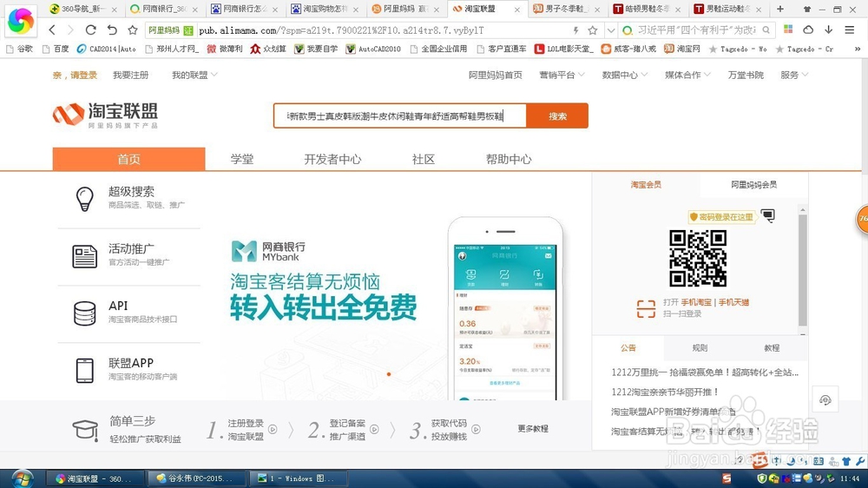Open the browser downloads arrow icon
868x488 pixels.
click(x=828, y=30)
